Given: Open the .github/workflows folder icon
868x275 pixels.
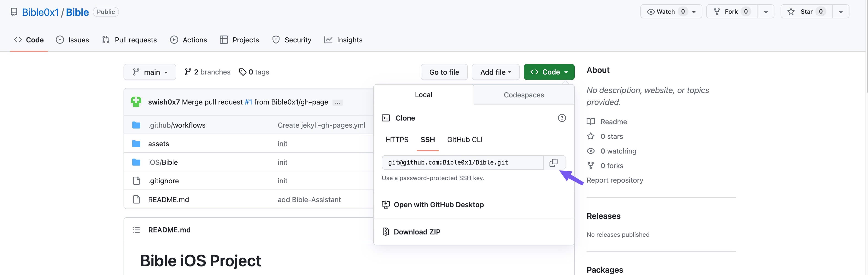Looking at the screenshot, I should pyautogui.click(x=136, y=125).
